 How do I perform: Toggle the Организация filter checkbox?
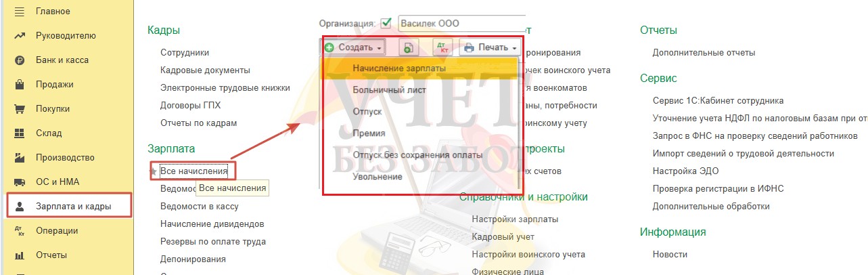pos(387,23)
